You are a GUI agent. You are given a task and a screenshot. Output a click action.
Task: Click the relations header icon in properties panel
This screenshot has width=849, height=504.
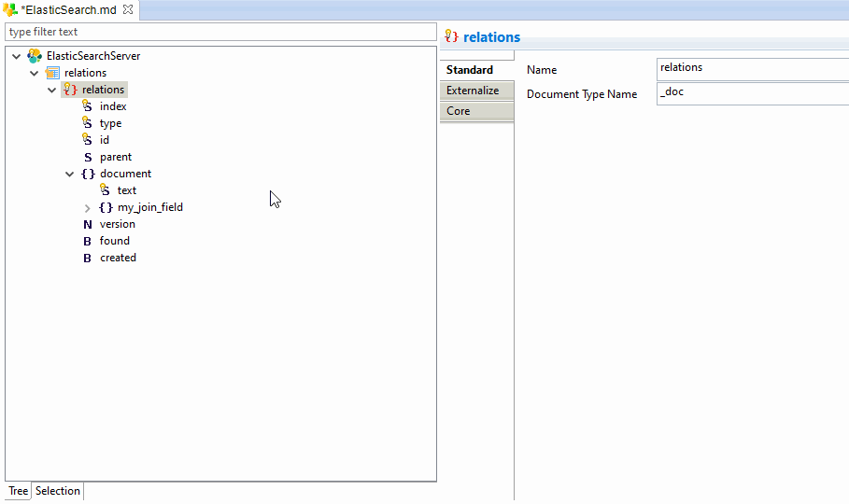pos(451,36)
